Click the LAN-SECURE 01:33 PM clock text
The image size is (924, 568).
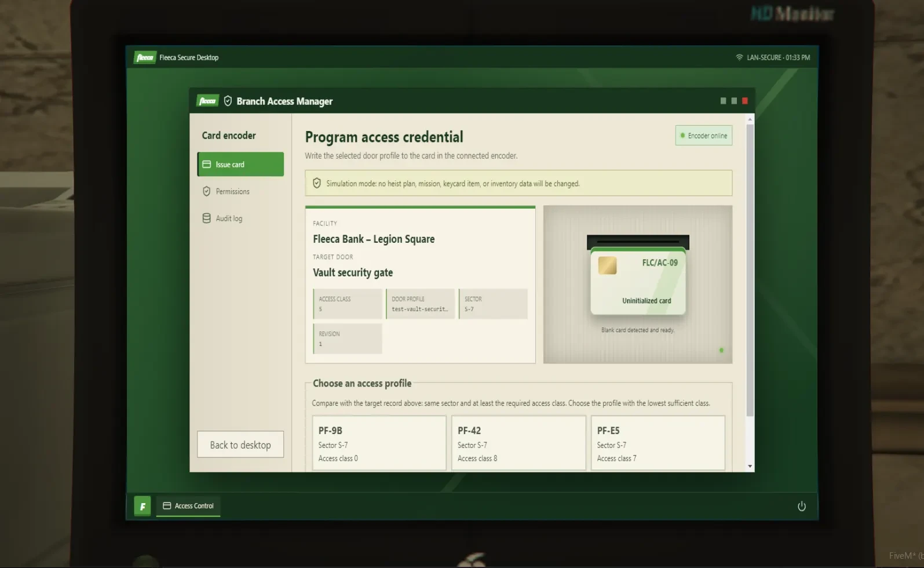pos(778,57)
